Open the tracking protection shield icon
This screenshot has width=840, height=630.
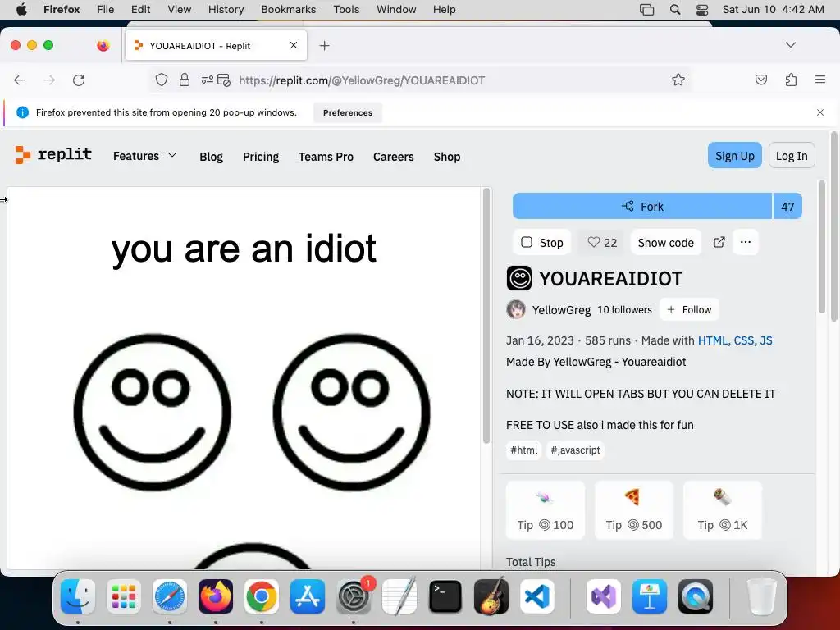click(162, 80)
